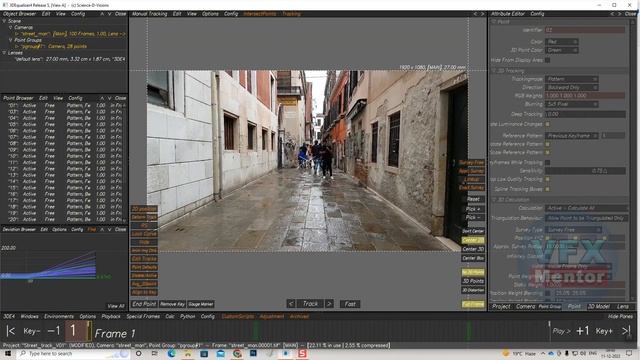The width and height of the screenshot is (640, 360).
Task: Track backward using the < button
Action: point(291,304)
